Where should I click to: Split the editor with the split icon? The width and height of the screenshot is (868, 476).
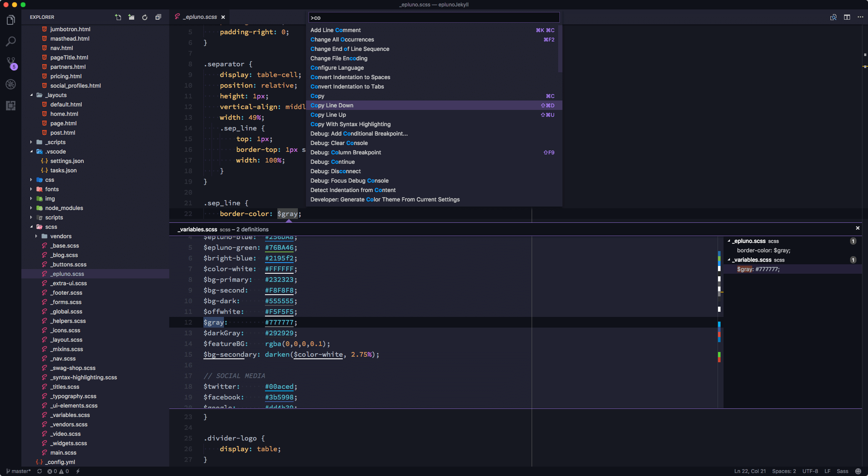[x=847, y=17]
